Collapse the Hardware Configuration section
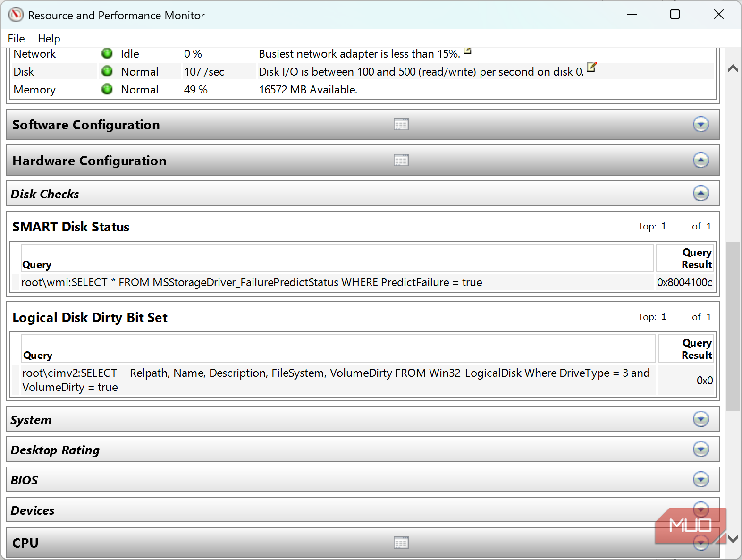742x560 pixels. (701, 161)
